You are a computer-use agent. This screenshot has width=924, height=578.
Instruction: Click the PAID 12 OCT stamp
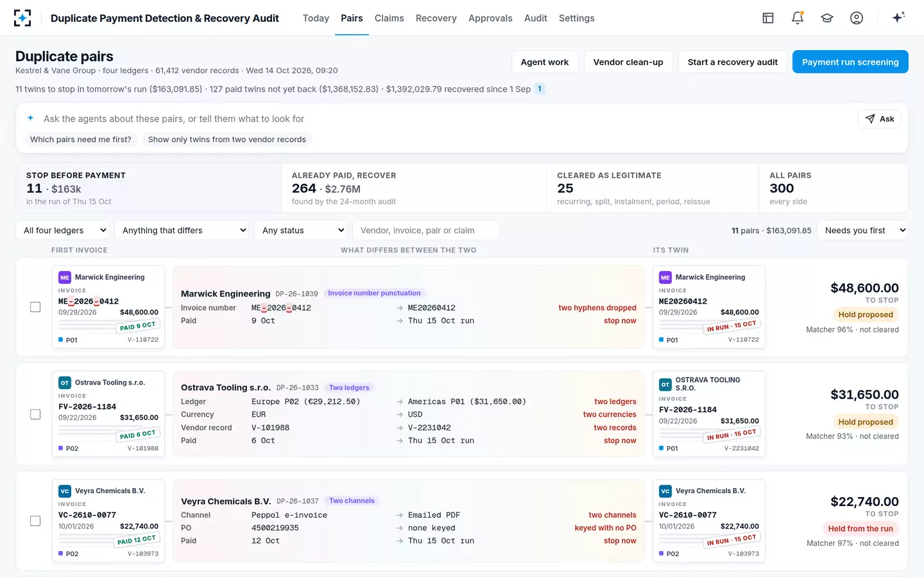(x=137, y=540)
